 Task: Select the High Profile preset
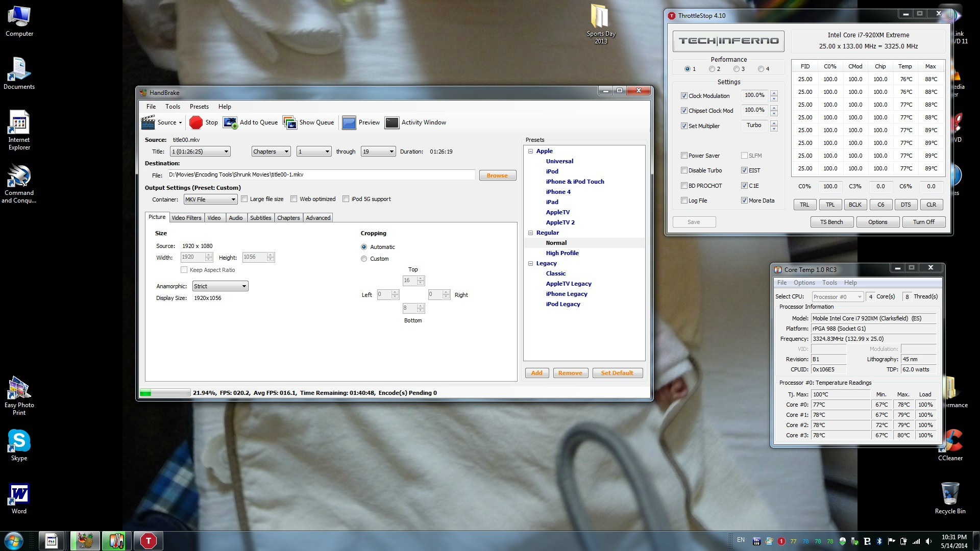click(562, 253)
